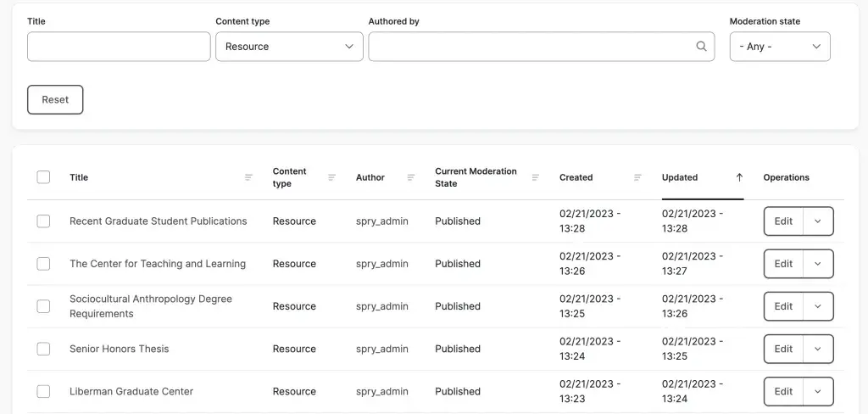
Task: Tick the select-all checkbox in table header
Action: pos(43,177)
